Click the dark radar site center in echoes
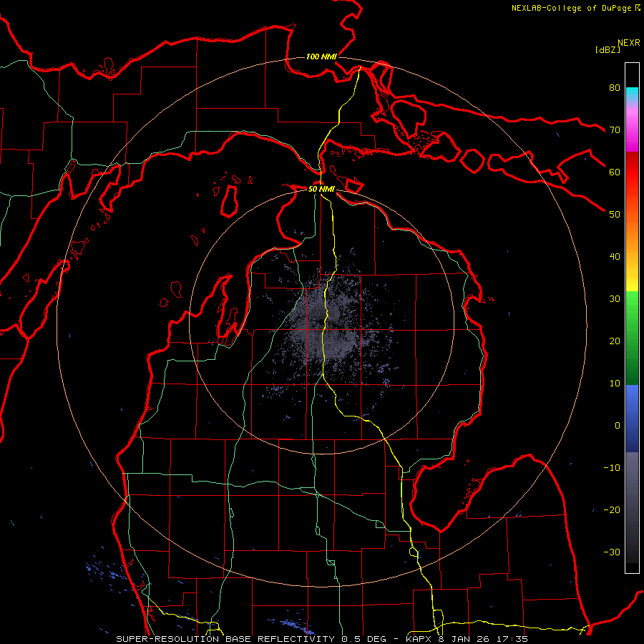 click(x=321, y=321)
